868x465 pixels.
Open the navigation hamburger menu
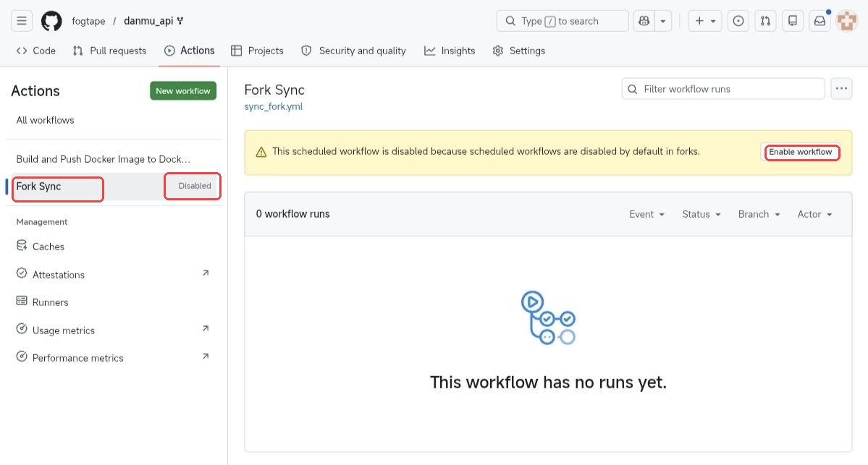tap(21, 20)
